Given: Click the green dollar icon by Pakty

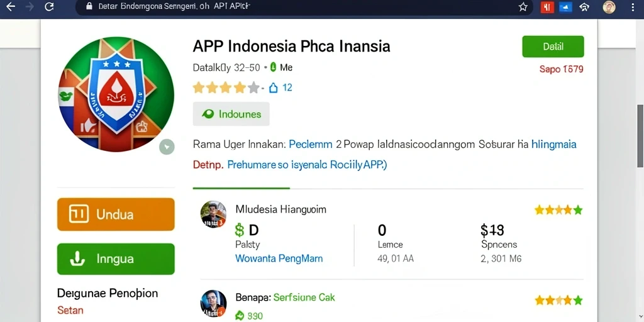Looking at the screenshot, I should (240, 230).
